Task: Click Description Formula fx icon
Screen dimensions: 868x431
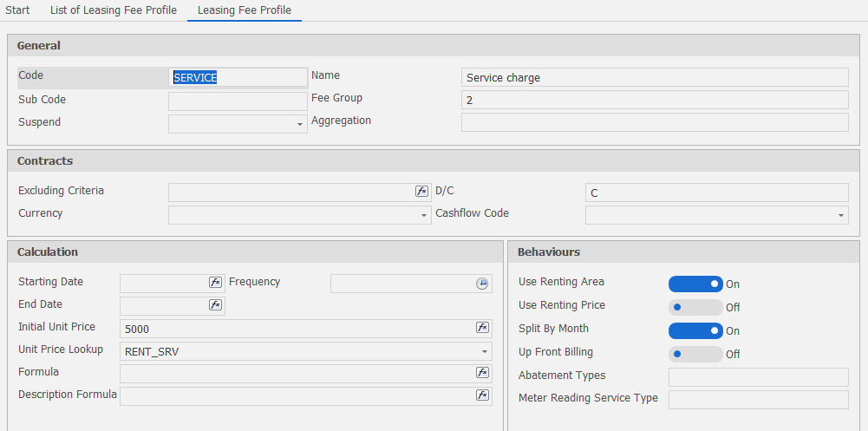Action: [483, 395]
